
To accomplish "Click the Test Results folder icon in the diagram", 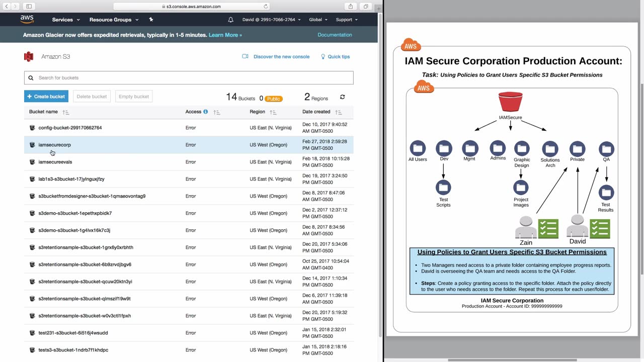I will [x=606, y=193].
